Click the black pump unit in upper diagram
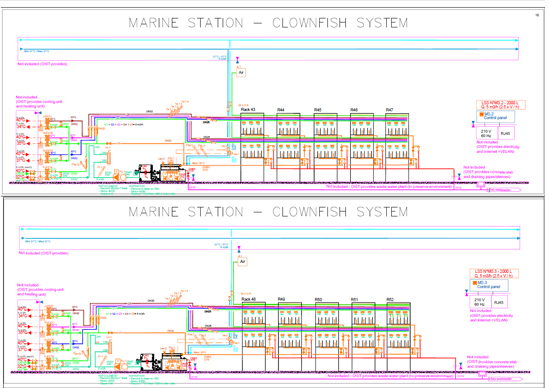The width and height of the screenshot is (549, 388). [x=147, y=173]
